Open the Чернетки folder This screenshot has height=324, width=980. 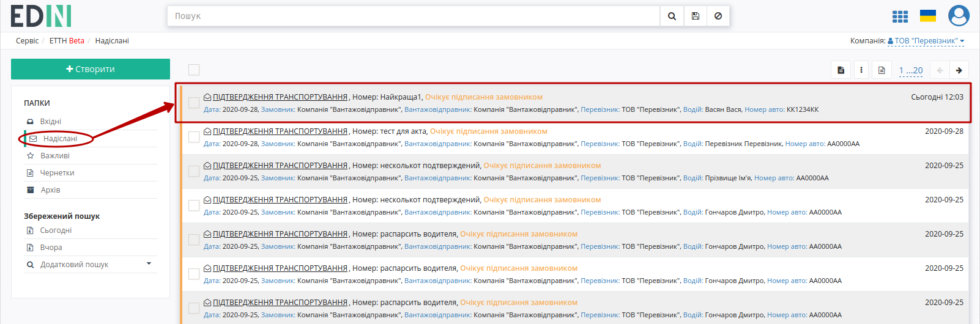pyautogui.click(x=57, y=173)
